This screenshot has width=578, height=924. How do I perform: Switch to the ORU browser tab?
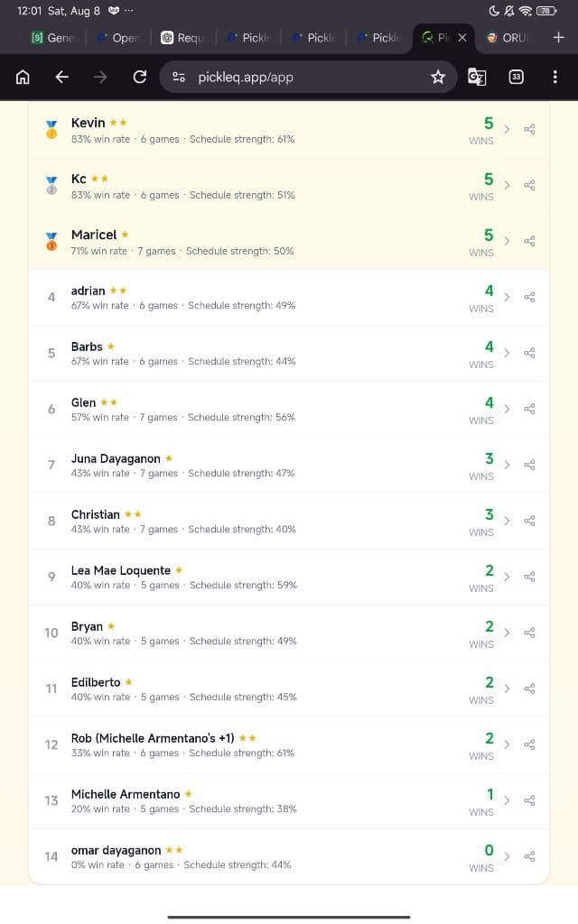tap(508, 38)
